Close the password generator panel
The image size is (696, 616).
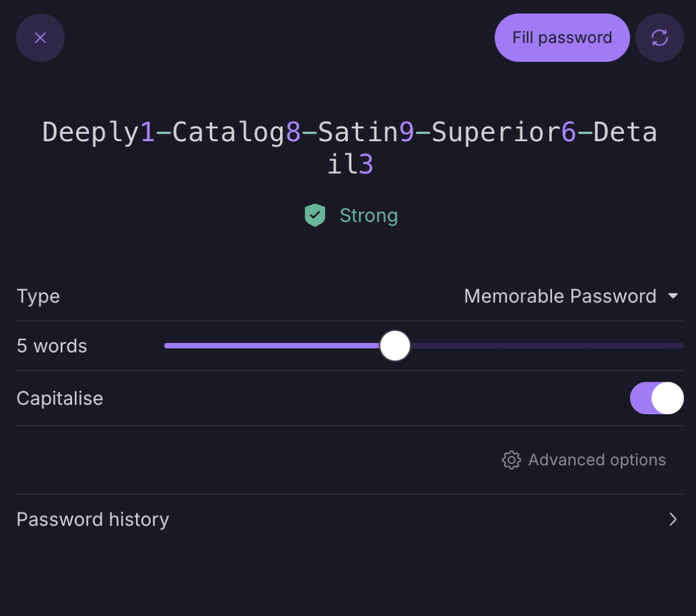point(40,38)
